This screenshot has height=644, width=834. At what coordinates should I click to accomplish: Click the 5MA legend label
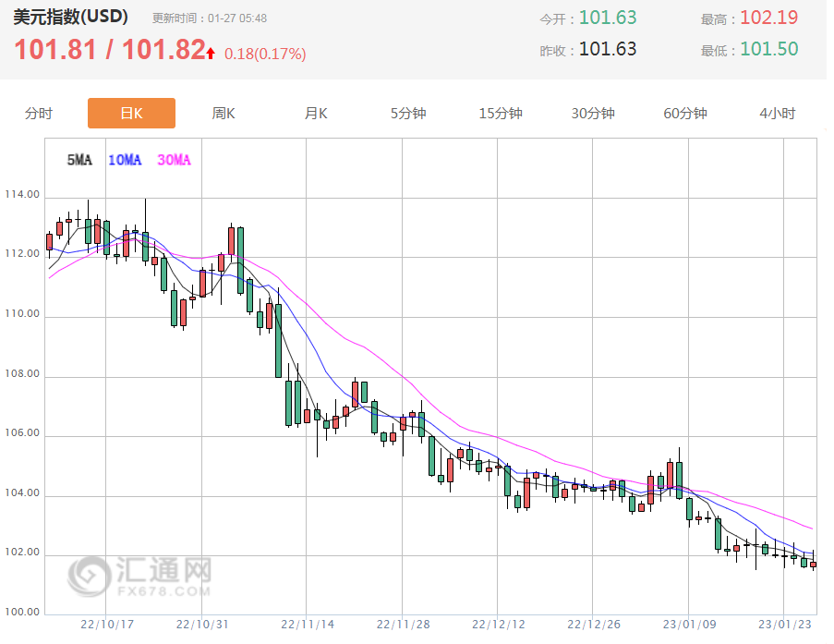coord(79,160)
